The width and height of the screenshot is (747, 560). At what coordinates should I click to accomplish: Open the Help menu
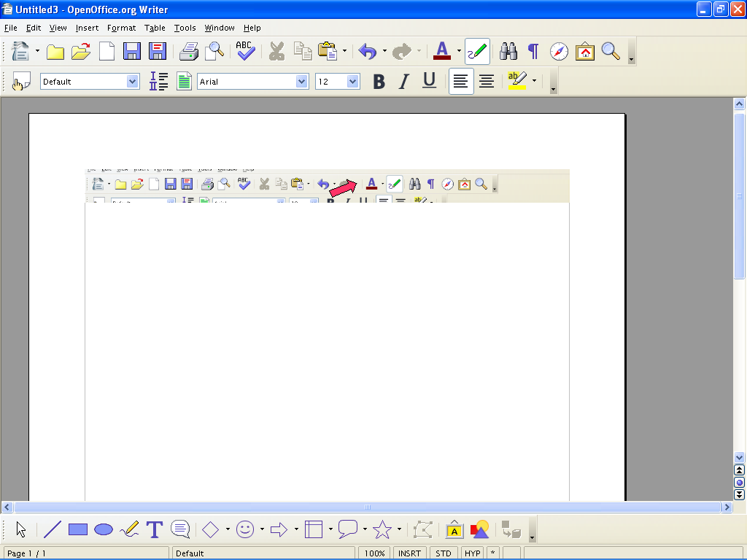coord(252,28)
